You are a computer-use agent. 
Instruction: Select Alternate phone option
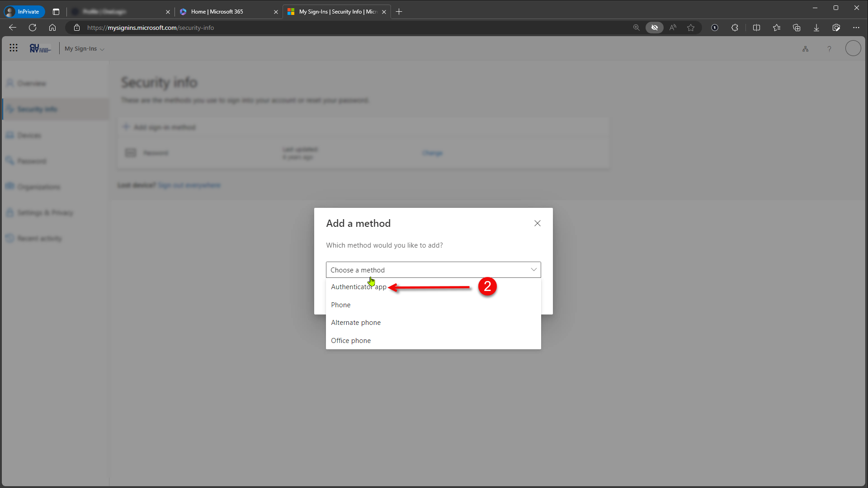356,323
